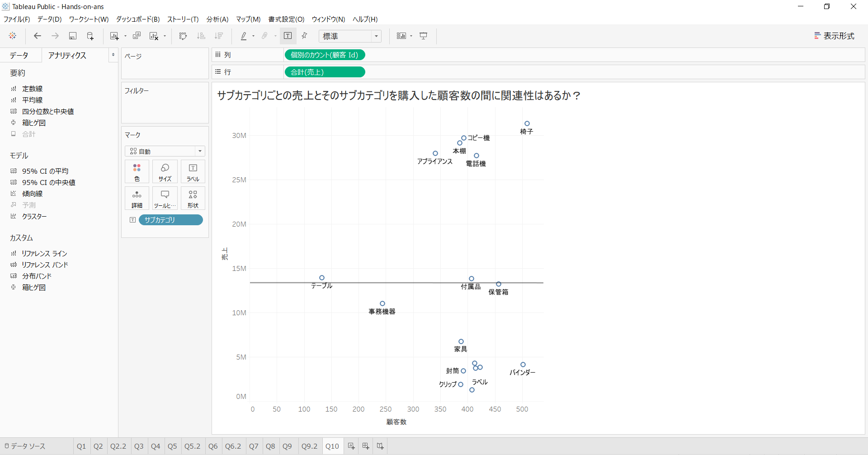Open the ダッシュボード menu

click(x=138, y=19)
